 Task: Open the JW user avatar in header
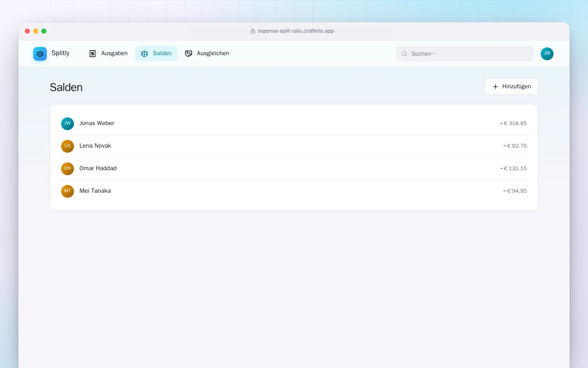[547, 54]
